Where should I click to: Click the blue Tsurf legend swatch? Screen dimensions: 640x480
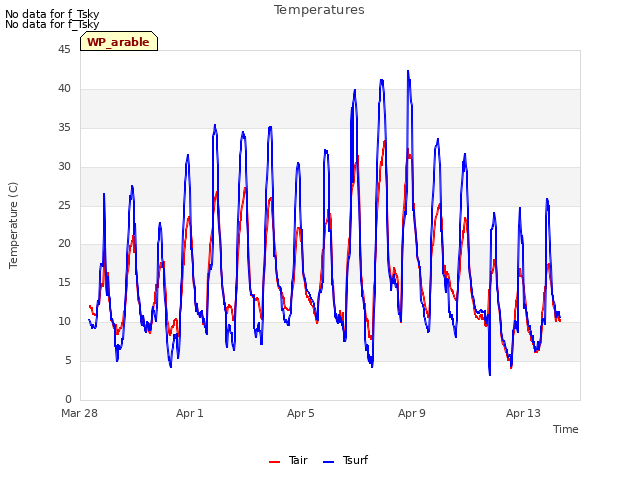pyautogui.click(x=329, y=462)
